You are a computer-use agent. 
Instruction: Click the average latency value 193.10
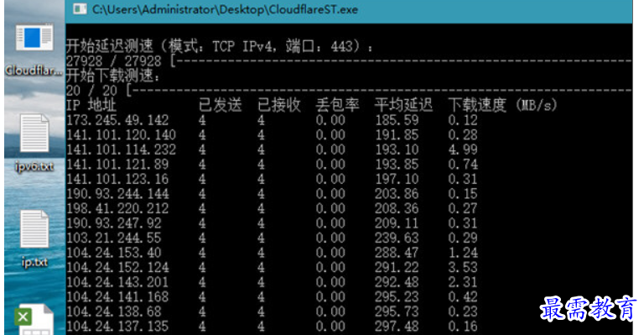click(397, 149)
